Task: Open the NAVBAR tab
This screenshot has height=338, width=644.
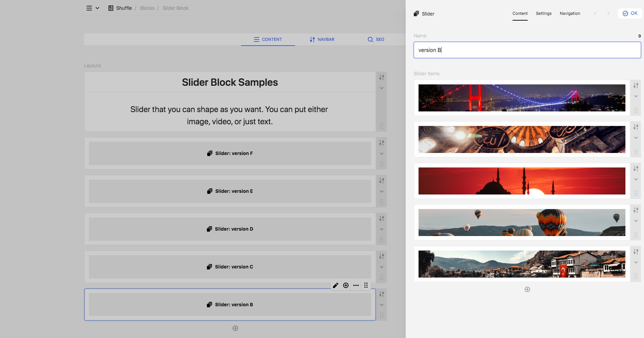Action: [322, 40]
